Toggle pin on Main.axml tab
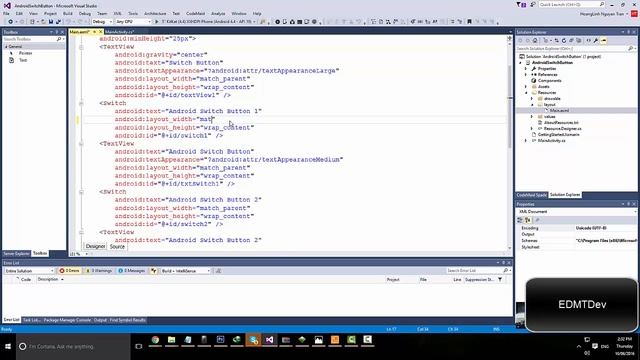Screen dimensions: 640x360 95,32
